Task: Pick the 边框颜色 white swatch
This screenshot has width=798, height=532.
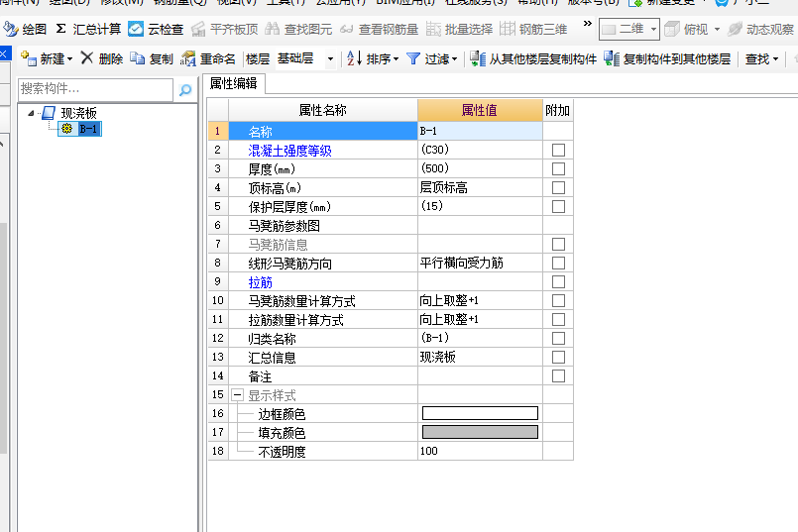Action: pos(480,413)
